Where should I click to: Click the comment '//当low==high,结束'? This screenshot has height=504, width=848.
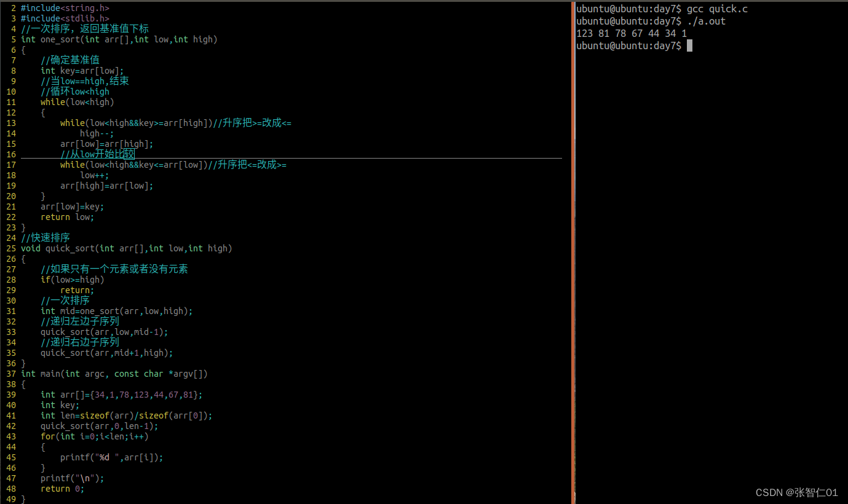click(x=85, y=81)
